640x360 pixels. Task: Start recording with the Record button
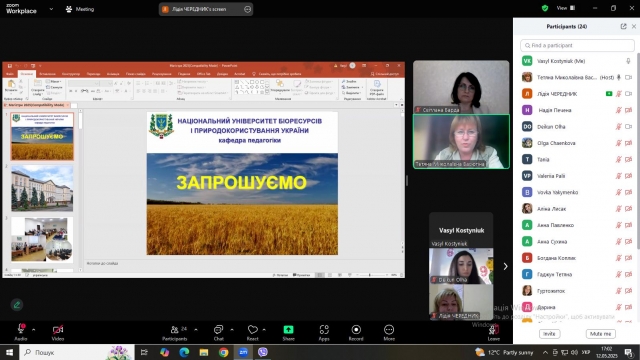(x=356, y=332)
